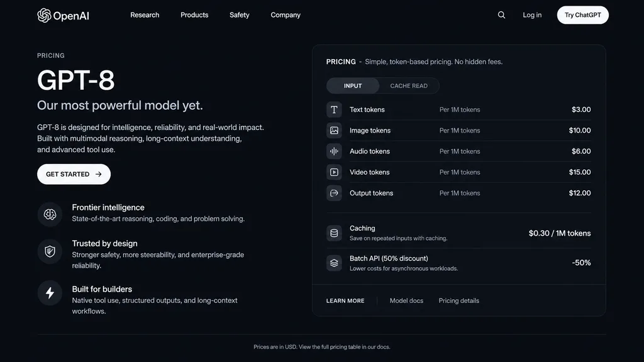644x362 pixels.
Task: Open the search icon in header
Action: (501, 15)
